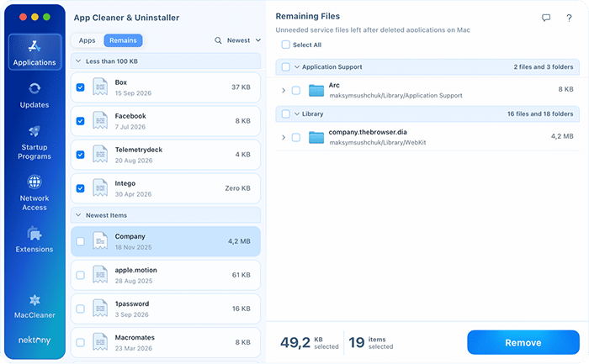Check the Library group checkbox
Screen dimensions: 589x364
(286, 113)
